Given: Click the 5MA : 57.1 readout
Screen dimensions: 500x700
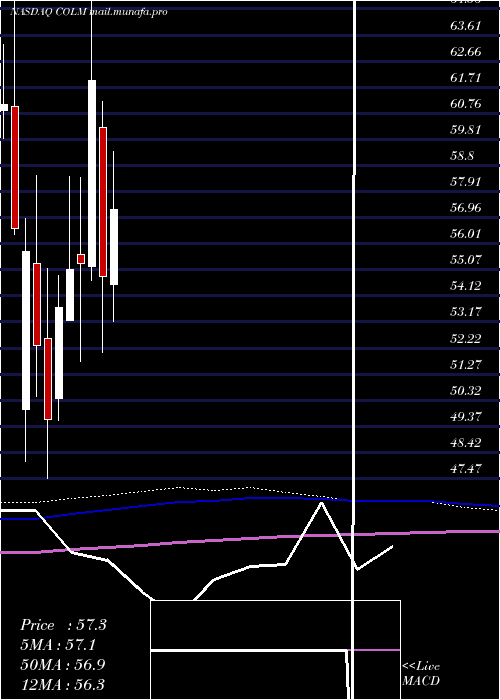Looking at the screenshot, I should pos(59,645).
